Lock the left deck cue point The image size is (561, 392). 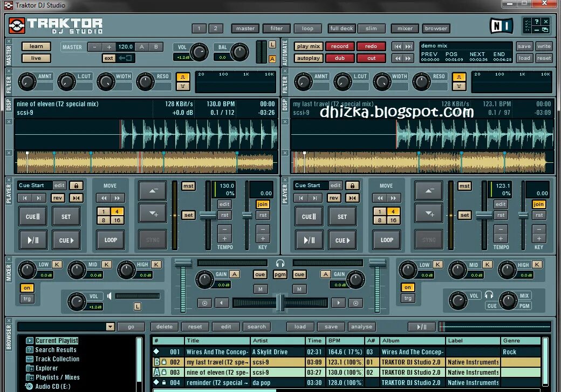tap(76, 185)
